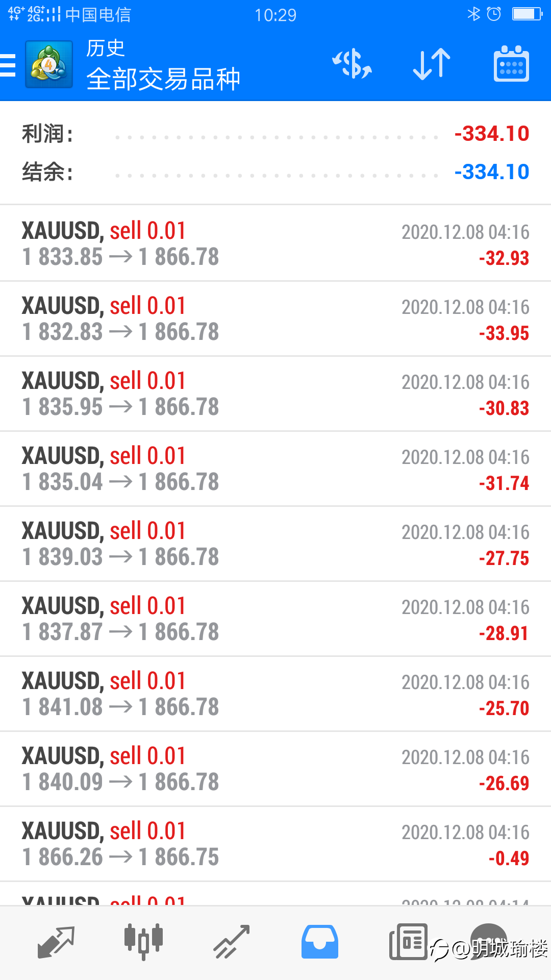The width and height of the screenshot is (551, 980).
Task: Tap the 历史 全部交易品种 title
Action: pyautogui.click(x=163, y=65)
